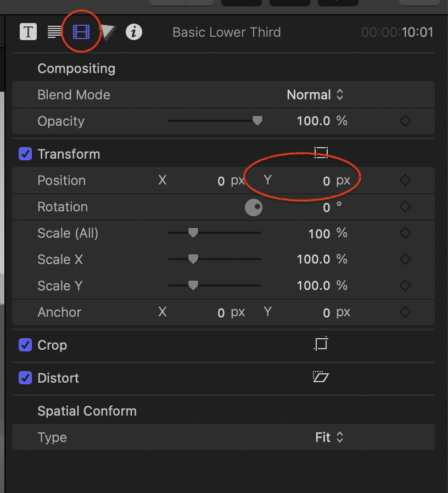Screen dimensions: 448x493
Task: Click the Rotation dial control
Action: [253, 207]
